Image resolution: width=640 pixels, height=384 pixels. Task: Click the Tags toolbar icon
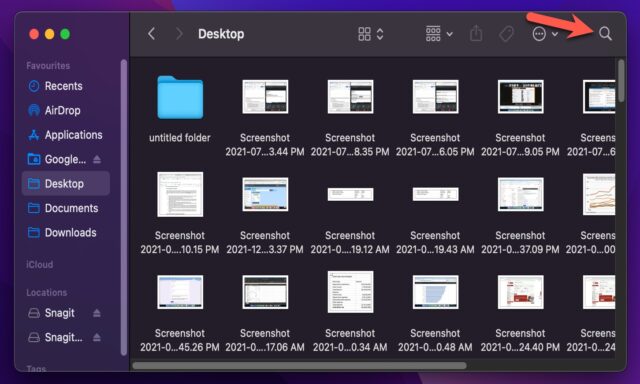point(507,34)
